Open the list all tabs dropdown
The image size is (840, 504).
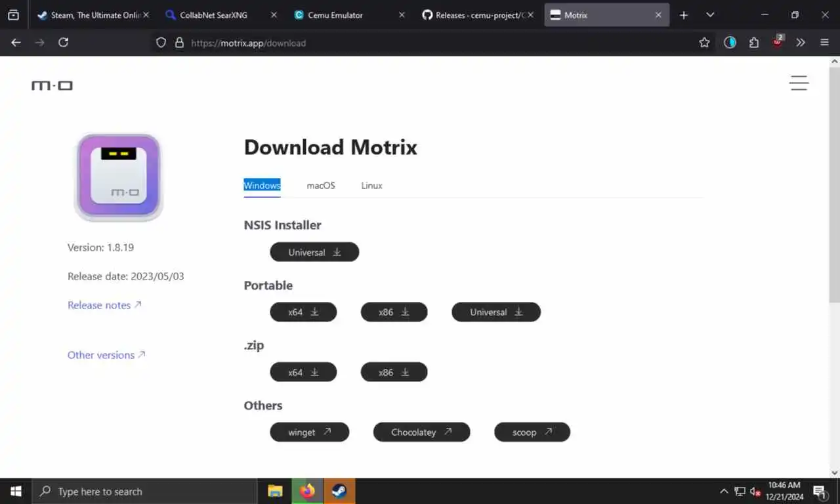click(710, 15)
